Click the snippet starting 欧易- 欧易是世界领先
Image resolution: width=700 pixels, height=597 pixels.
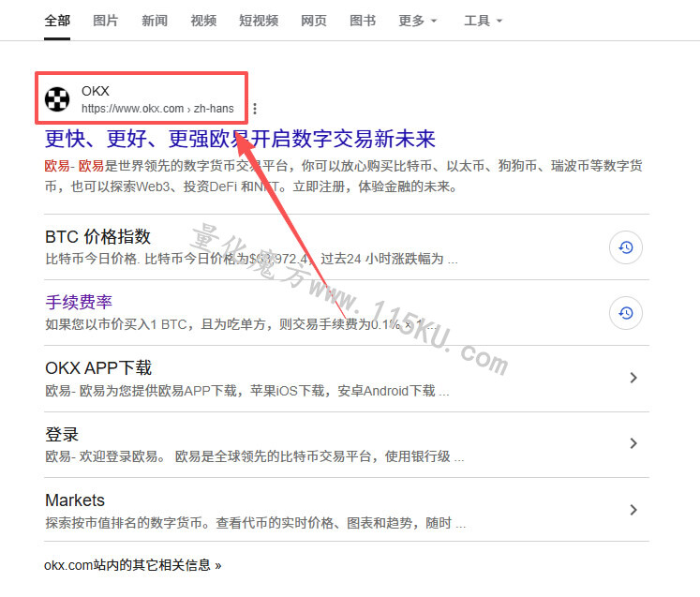pyautogui.click(x=343, y=176)
